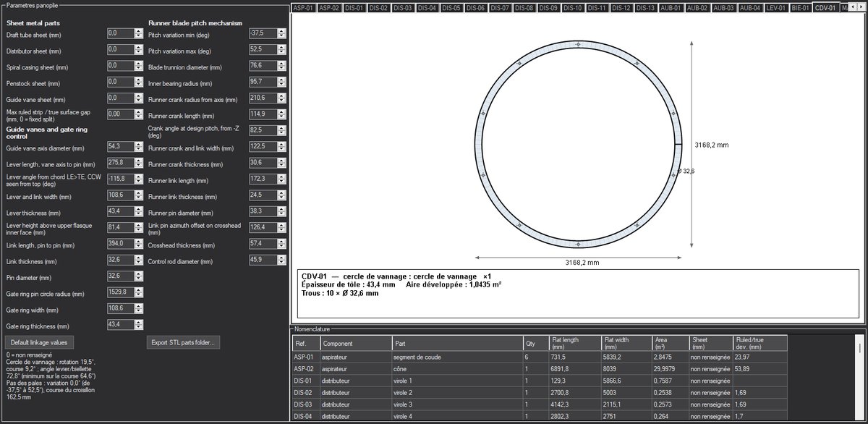Adjust the Blade trunnion diameter spinner
Viewport: 868px width, 424px height.
(281, 66)
